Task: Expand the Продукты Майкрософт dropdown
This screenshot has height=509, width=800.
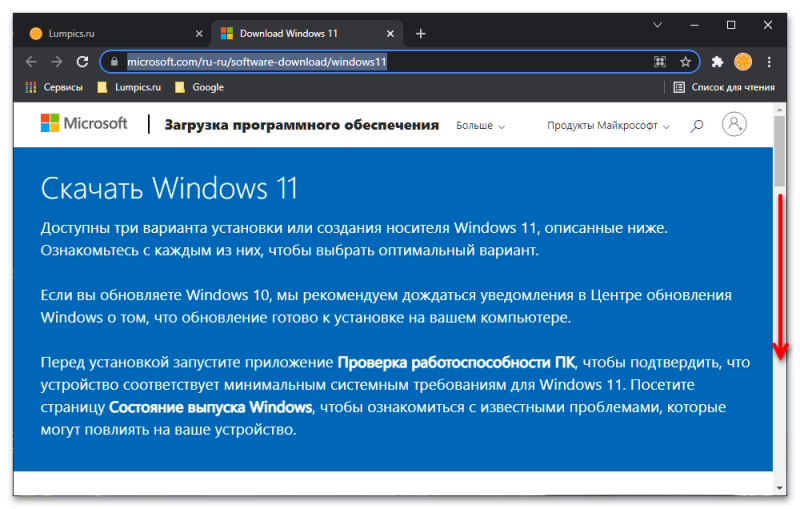Action: point(608,126)
